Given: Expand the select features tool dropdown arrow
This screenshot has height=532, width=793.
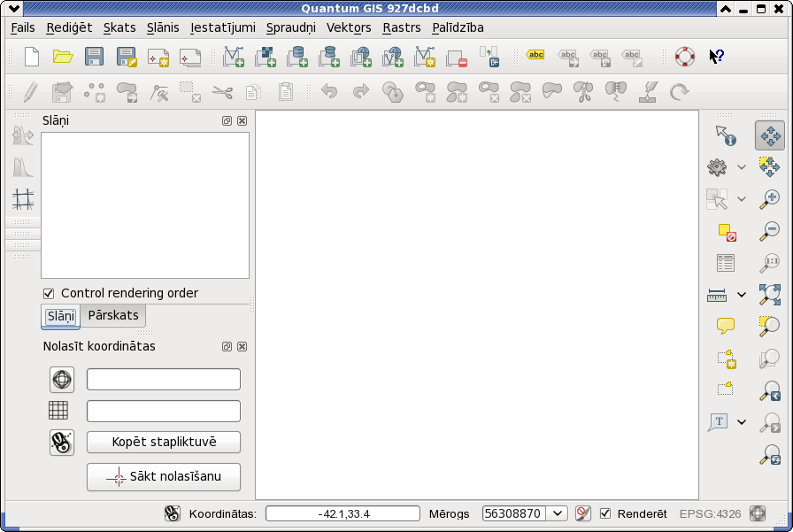Looking at the screenshot, I should [x=742, y=199].
